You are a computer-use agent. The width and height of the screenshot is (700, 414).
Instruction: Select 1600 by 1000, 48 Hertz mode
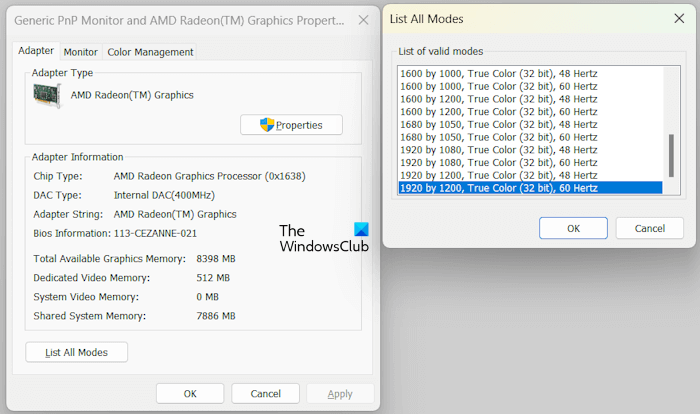(x=498, y=73)
